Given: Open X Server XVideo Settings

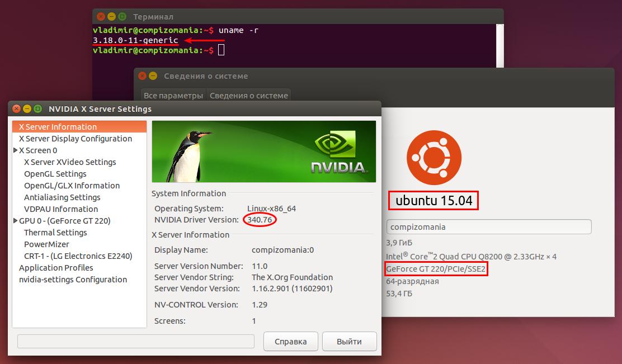Looking at the screenshot, I should [70, 162].
